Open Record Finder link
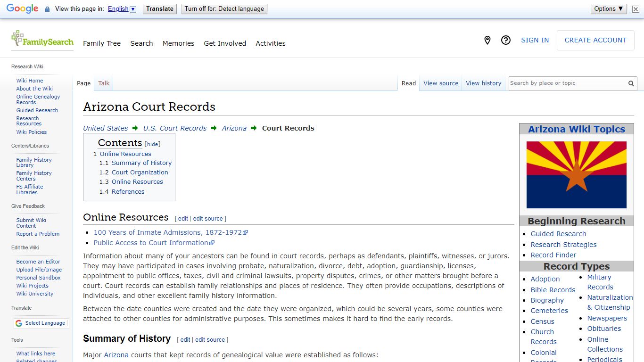644x362 pixels. 553,255
